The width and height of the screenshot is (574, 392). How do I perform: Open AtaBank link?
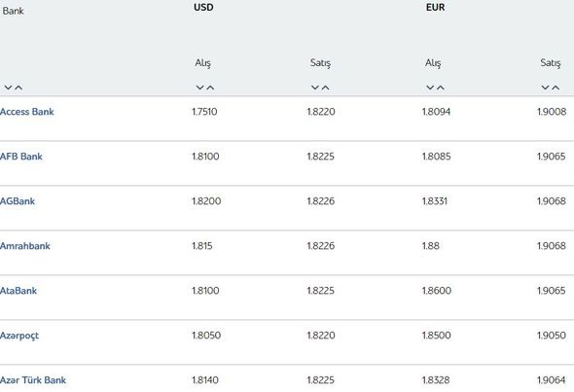[18, 291]
